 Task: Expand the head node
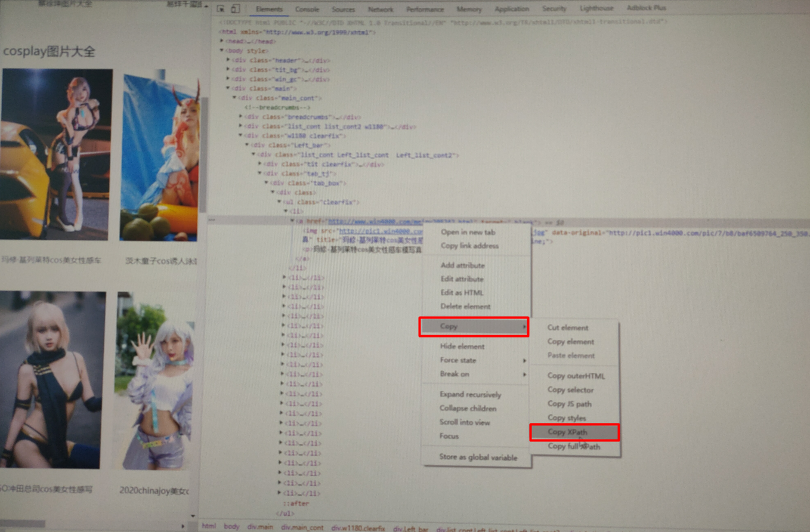coord(222,41)
